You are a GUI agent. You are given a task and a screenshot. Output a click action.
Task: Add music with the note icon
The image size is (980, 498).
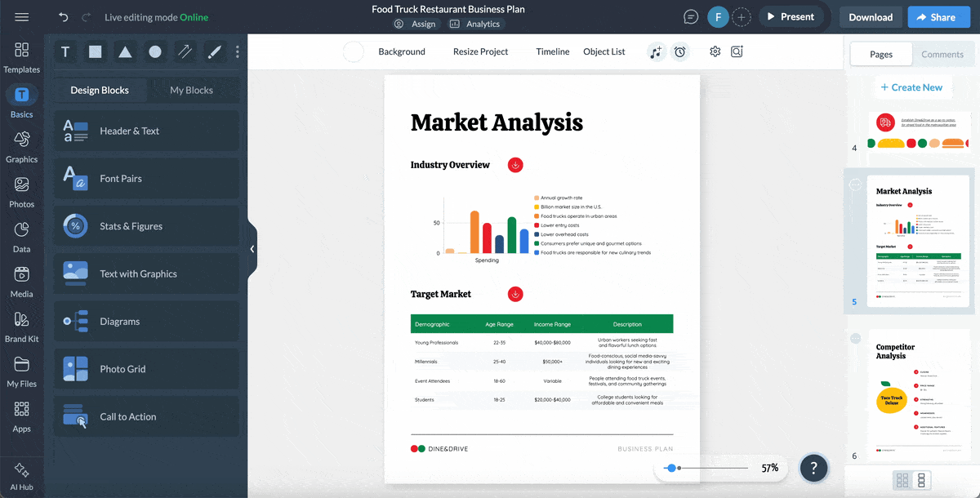pos(656,51)
